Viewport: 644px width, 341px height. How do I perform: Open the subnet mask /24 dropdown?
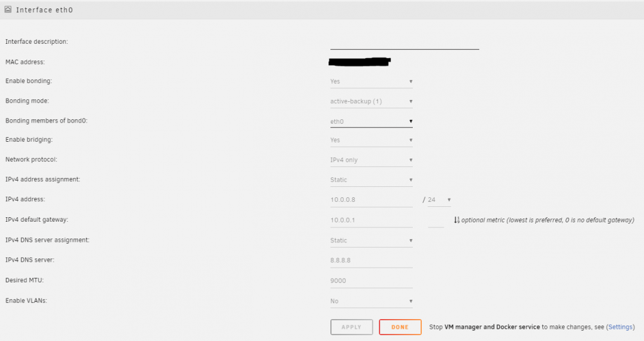[439, 199]
